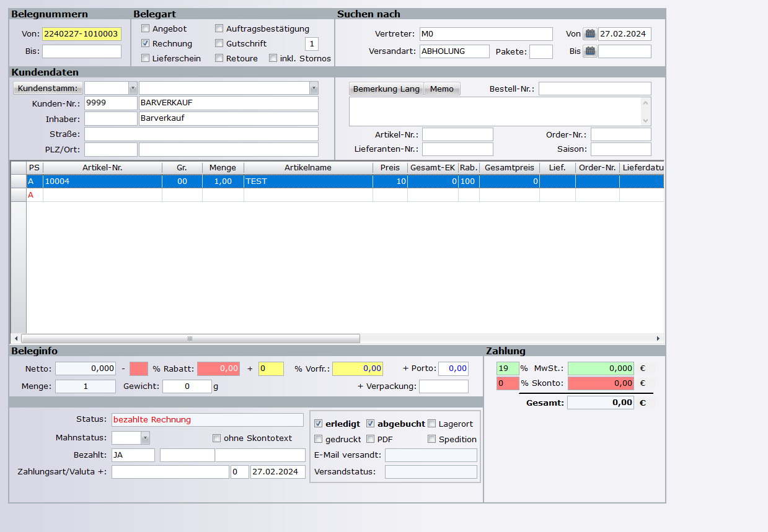The image size is (768, 532).
Task: Click the horizontal scrollbar thumb of table
Action: coord(190,339)
